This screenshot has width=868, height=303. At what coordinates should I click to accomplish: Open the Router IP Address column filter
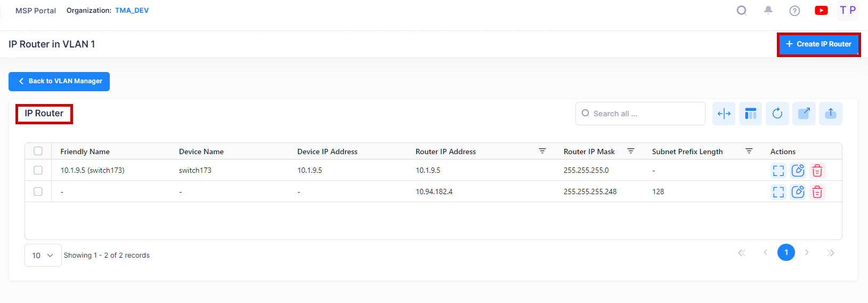(x=542, y=151)
